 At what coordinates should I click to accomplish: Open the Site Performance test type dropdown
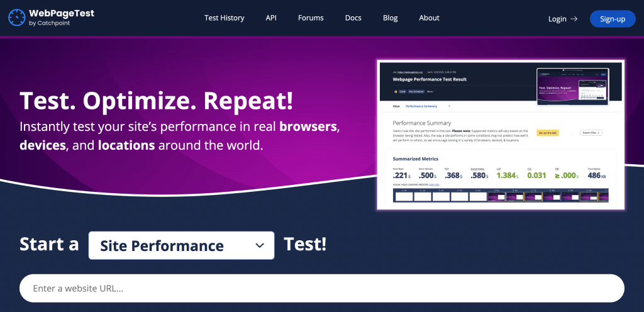pyautogui.click(x=181, y=245)
